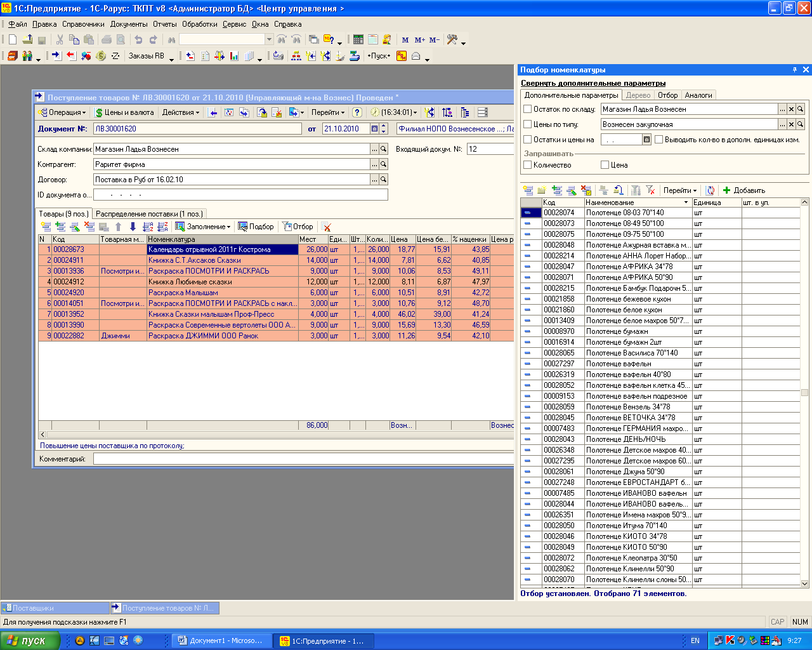The width and height of the screenshot is (812, 650).
Task: Click the Комментарий input field
Action: point(303,459)
